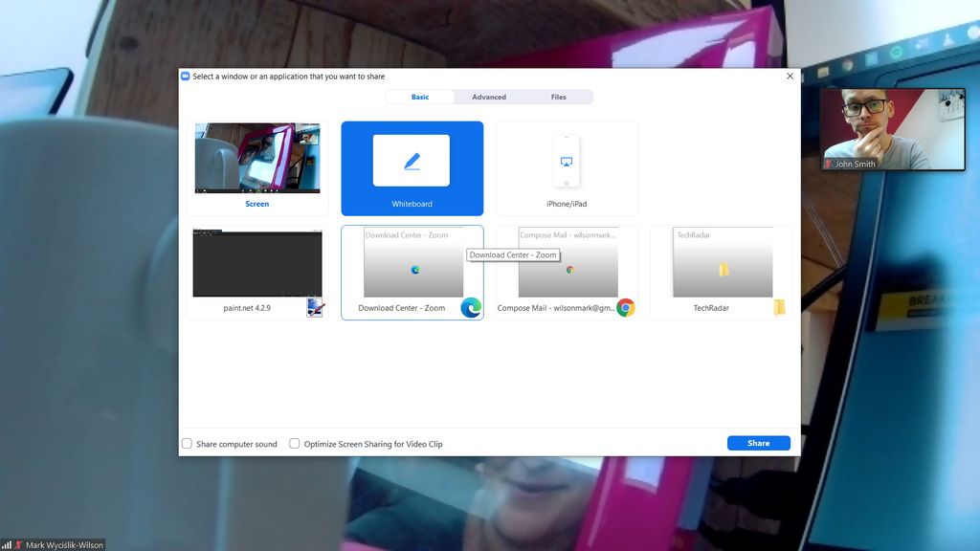Screen dimensions: 980x551
Task: Click the blue Share button
Action: click(758, 442)
